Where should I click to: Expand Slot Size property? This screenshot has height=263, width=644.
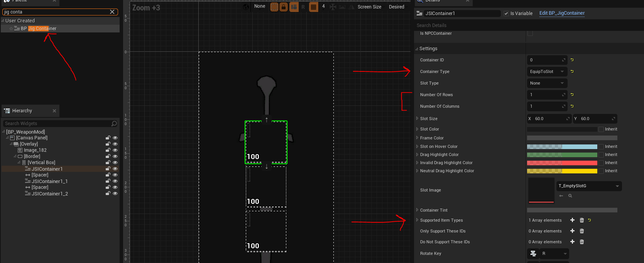click(417, 119)
